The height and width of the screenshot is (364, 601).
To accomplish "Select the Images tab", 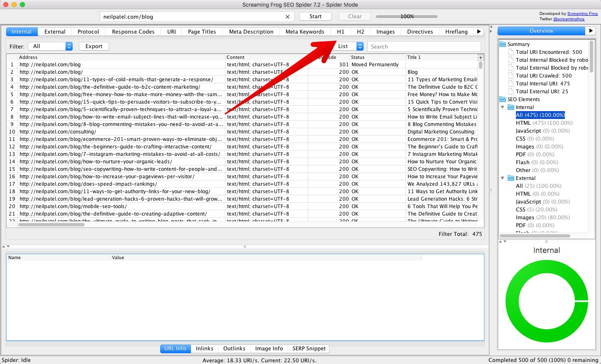I will 386,32.
